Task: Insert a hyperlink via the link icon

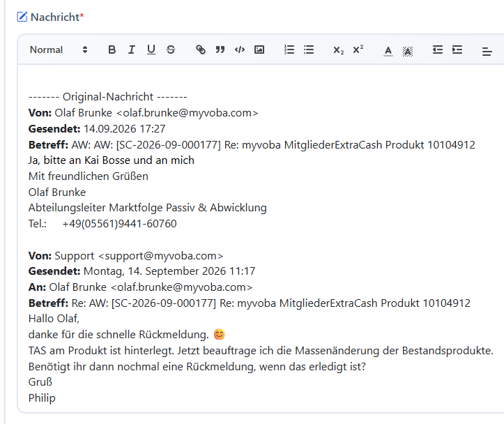Action: (201, 50)
